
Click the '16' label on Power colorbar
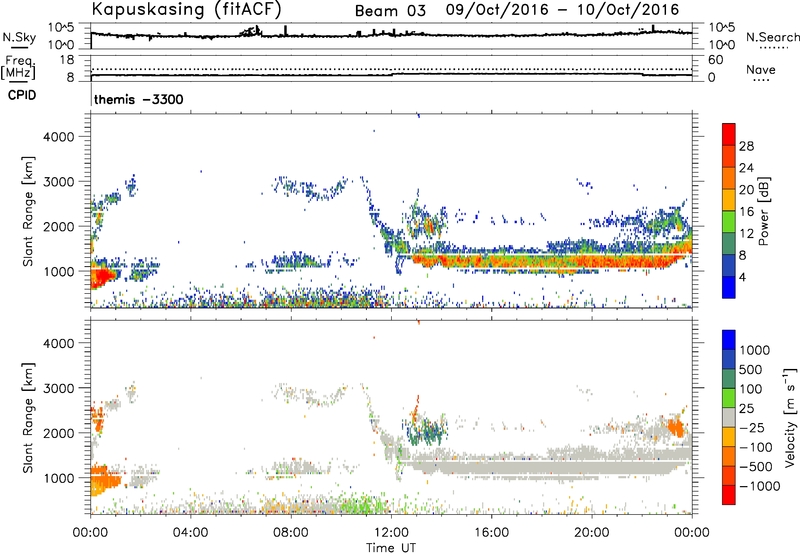pyautogui.click(x=746, y=212)
